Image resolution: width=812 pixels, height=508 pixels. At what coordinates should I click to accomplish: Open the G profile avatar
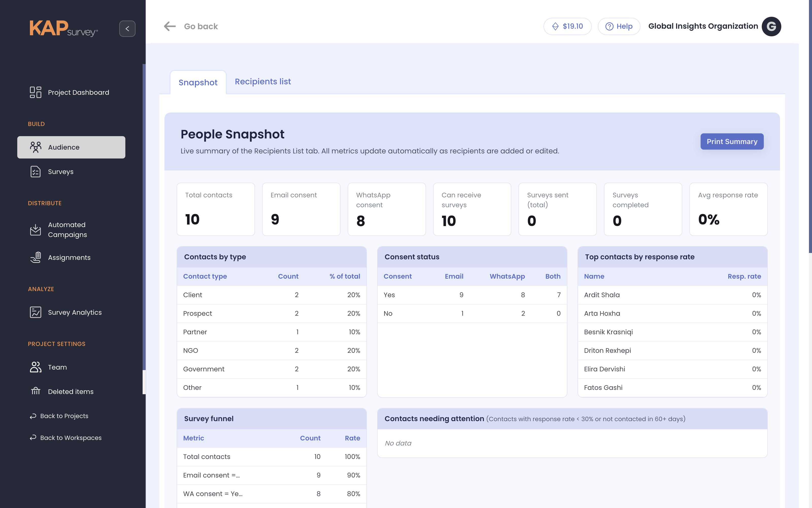tap(771, 26)
